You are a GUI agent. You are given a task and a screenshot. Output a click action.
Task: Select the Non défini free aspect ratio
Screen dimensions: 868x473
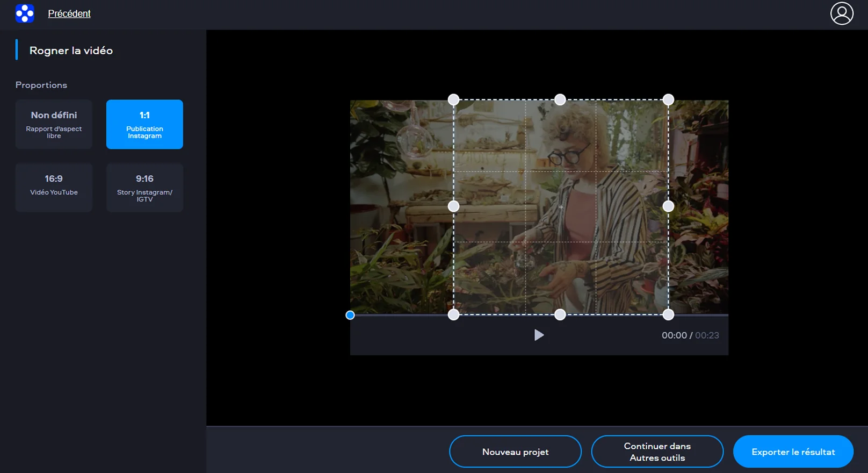pyautogui.click(x=54, y=124)
